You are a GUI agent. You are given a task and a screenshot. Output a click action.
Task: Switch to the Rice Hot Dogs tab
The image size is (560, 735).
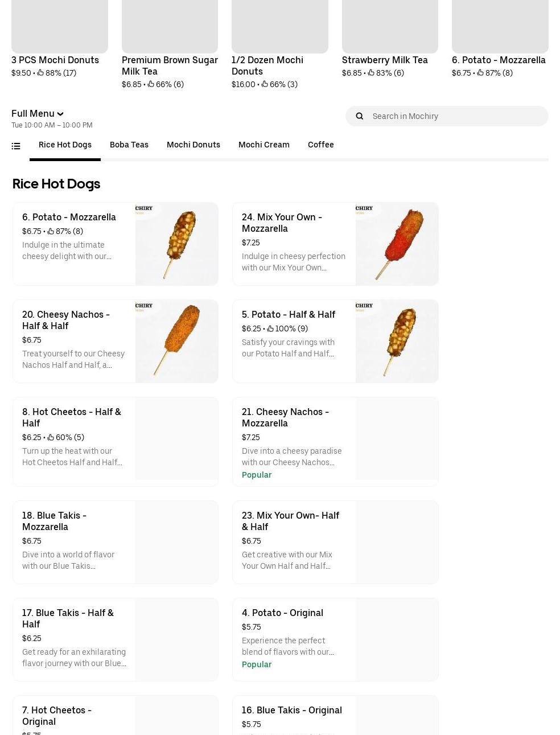pyautogui.click(x=65, y=145)
